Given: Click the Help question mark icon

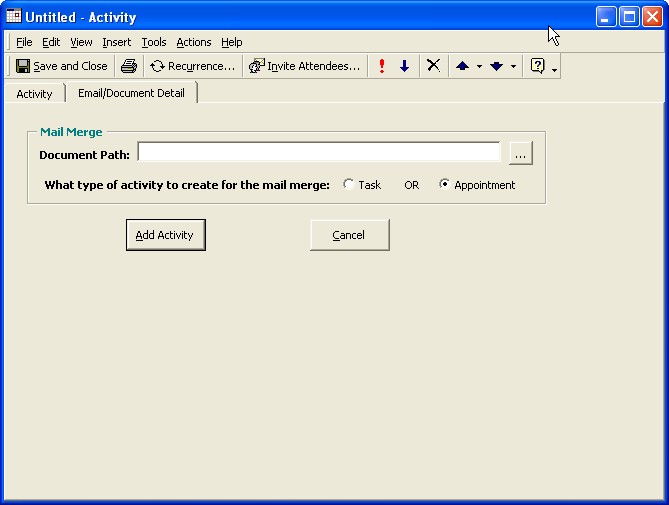Looking at the screenshot, I should coord(537,66).
